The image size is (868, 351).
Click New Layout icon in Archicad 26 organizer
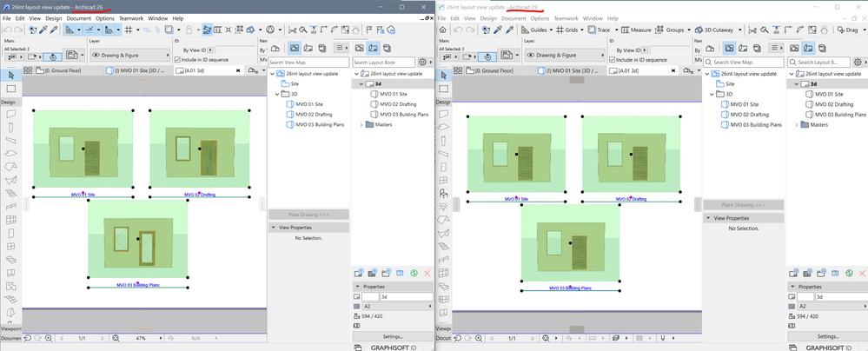pos(358,273)
